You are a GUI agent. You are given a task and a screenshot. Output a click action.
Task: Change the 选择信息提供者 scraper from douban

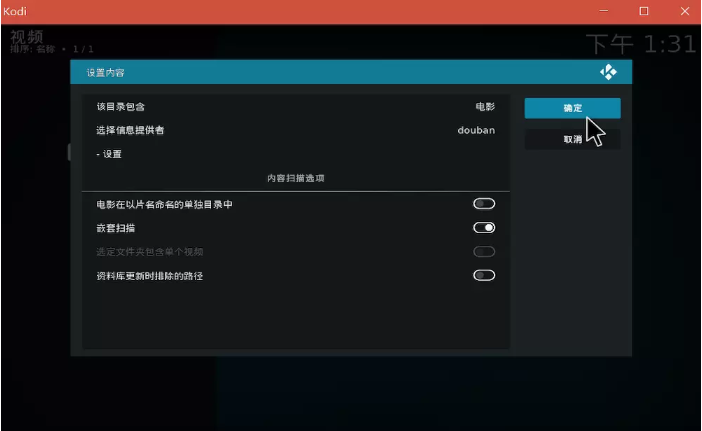tap(295, 130)
